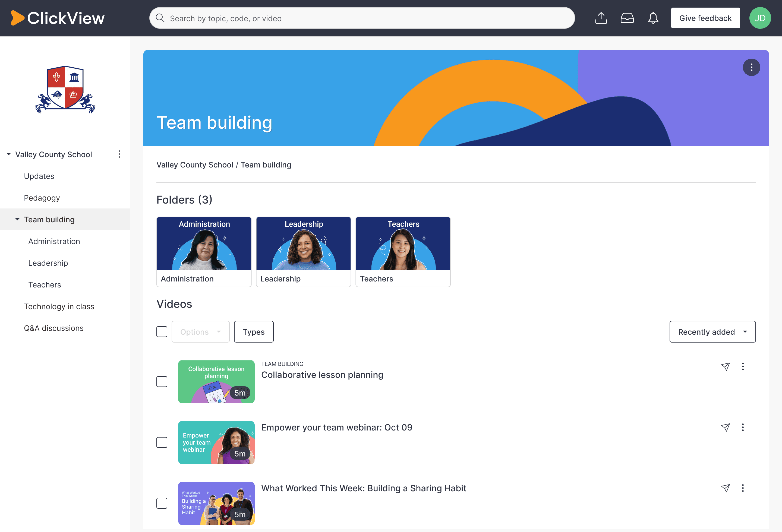The width and height of the screenshot is (782, 532).
Task: Open more options for What Worked This Week
Action: tap(743, 488)
